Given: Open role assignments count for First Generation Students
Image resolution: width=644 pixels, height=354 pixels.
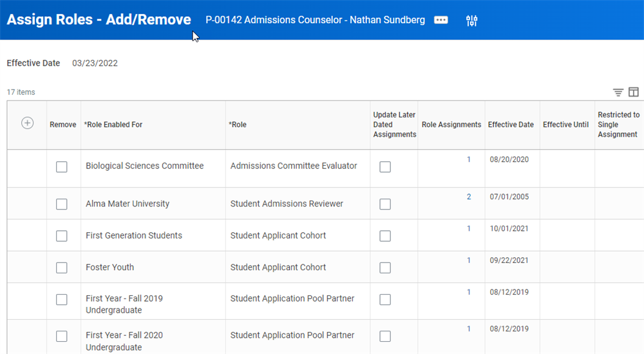Looking at the screenshot, I should click(469, 229).
